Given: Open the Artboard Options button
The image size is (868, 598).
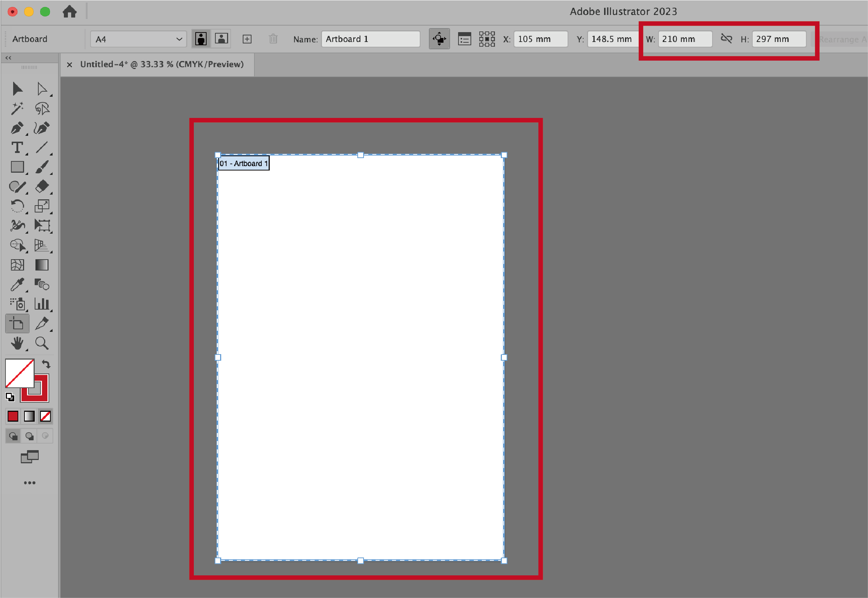Looking at the screenshot, I should [x=464, y=39].
